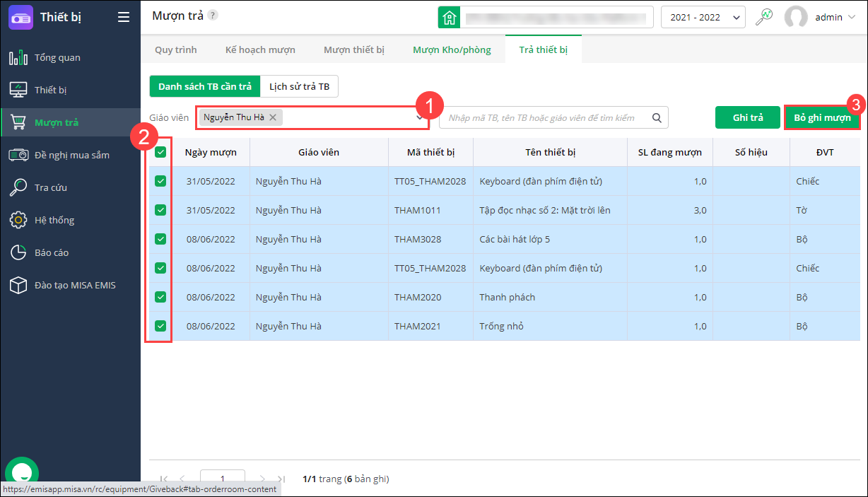Open Đề nghị mua sắm menu label
This screenshot has width=868, height=497.
click(72, 155)
